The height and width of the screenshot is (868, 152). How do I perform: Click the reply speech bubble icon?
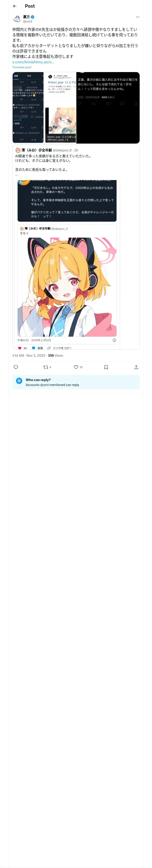tap(16, 367)
